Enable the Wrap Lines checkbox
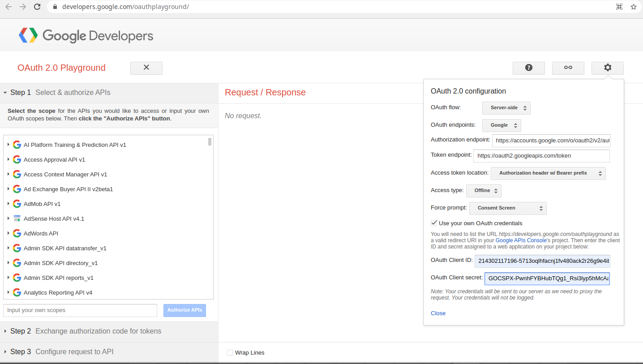Screen dimensions: 643x364 (x=230, y=352)
